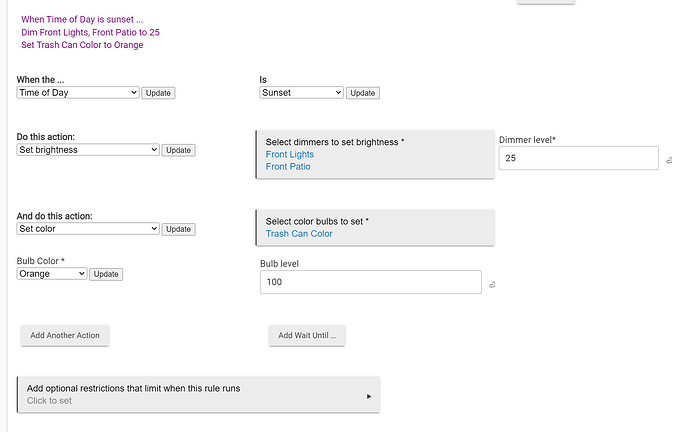
Task: Click the Add Another Action button
Action: 65,335
